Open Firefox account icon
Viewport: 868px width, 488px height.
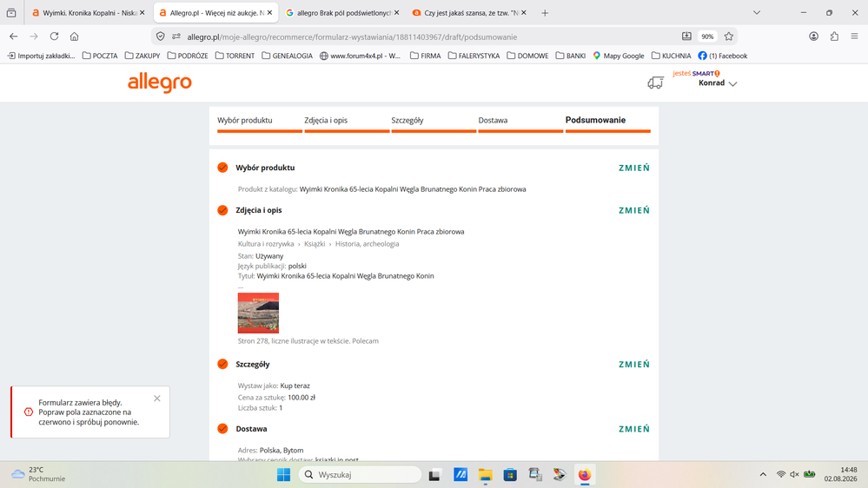[814, 36]
